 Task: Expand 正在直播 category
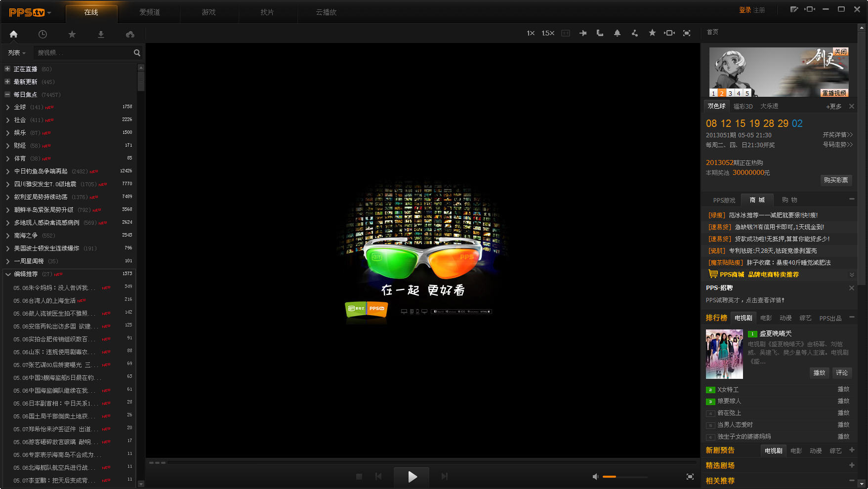tap(7, 69)
